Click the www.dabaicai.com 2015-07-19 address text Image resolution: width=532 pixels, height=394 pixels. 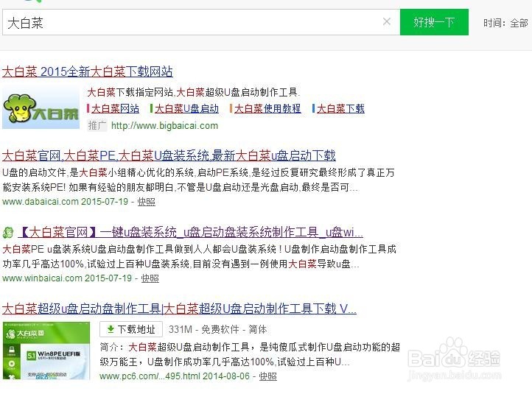(x=65, y=202)
